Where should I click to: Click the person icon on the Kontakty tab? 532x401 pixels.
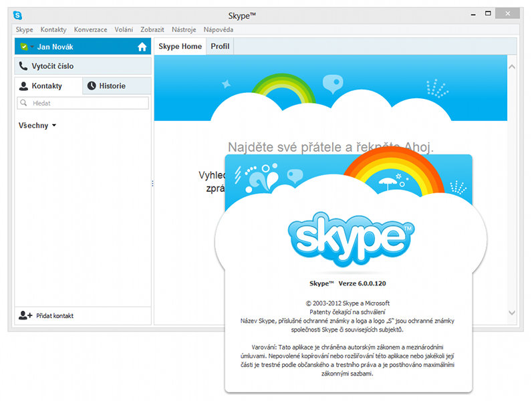23,86
